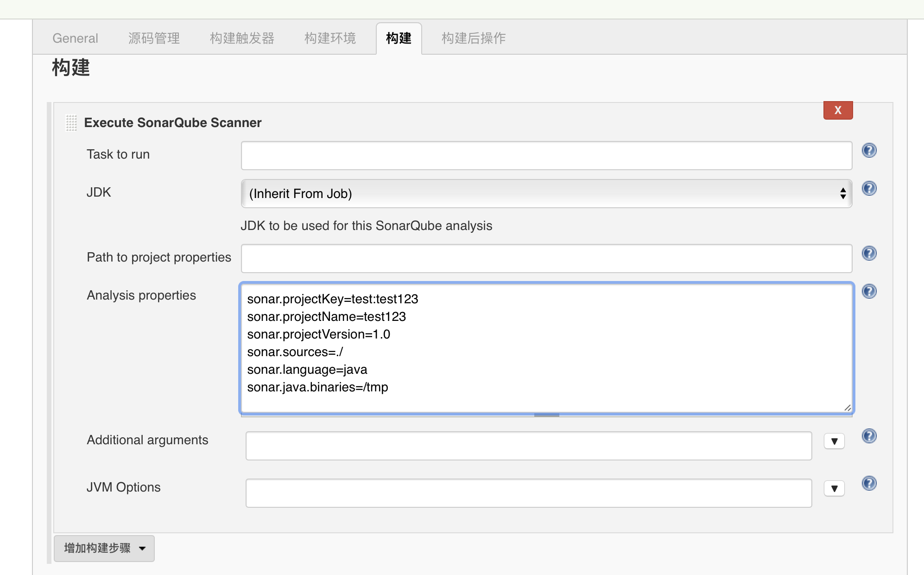The height and width of the screenshot is (575, 924).
Task: Grab the SonarQube Scanner step drag handle
Action: (x=71, y=123)
